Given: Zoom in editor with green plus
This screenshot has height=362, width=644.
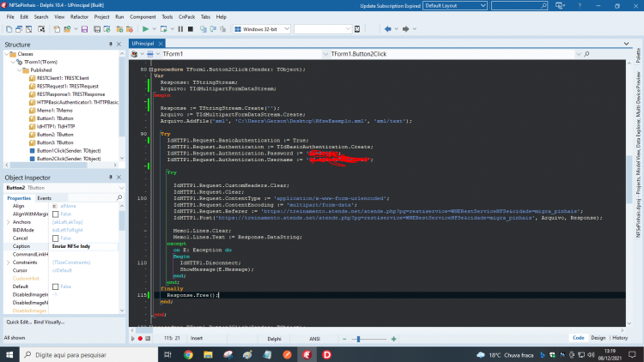Looking at the screenshot, I should tap(393, 339).
